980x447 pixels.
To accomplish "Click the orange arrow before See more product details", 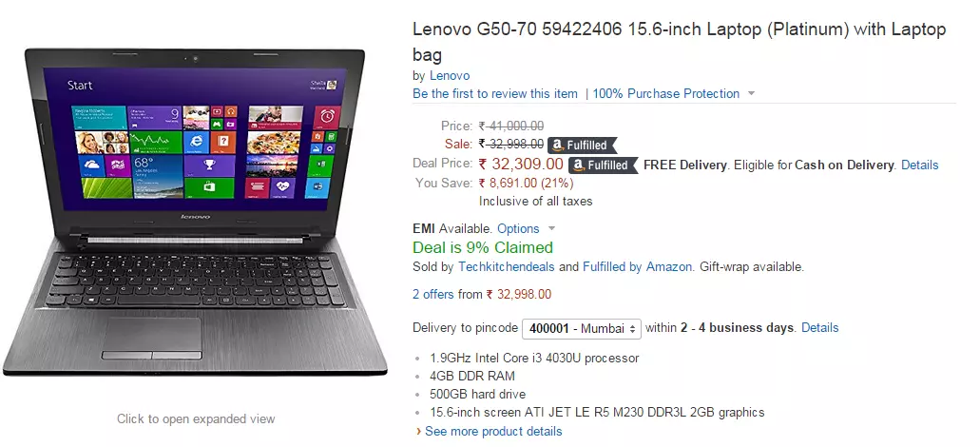I will (x=418, y=432).
